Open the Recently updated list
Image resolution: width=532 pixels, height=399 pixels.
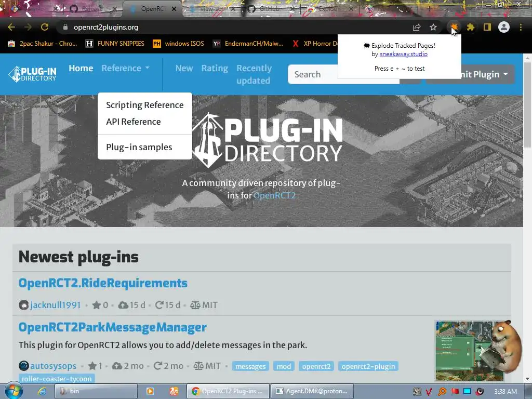(254, 74)
